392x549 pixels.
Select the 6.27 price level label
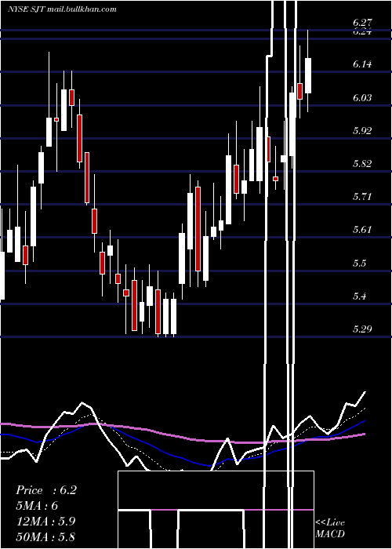[x=362, y=23]
